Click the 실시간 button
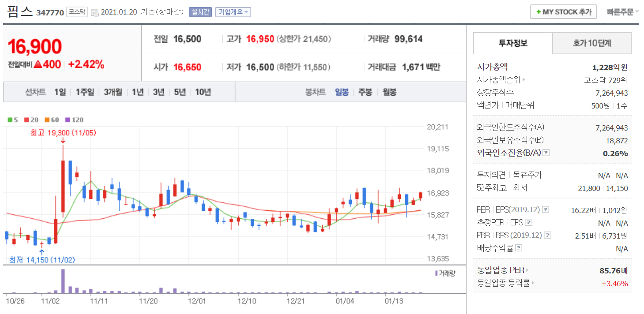Viewport: 644px width, 314px height. 200,12
